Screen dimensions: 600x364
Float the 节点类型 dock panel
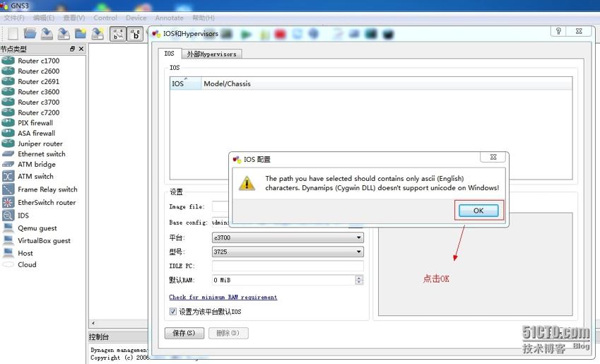[x=72, y=49]
